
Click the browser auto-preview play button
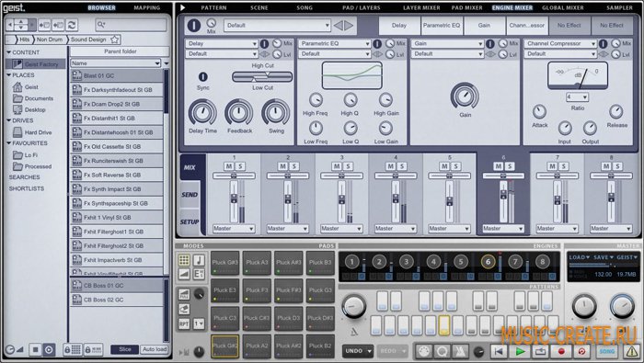(x=49, y=350)
